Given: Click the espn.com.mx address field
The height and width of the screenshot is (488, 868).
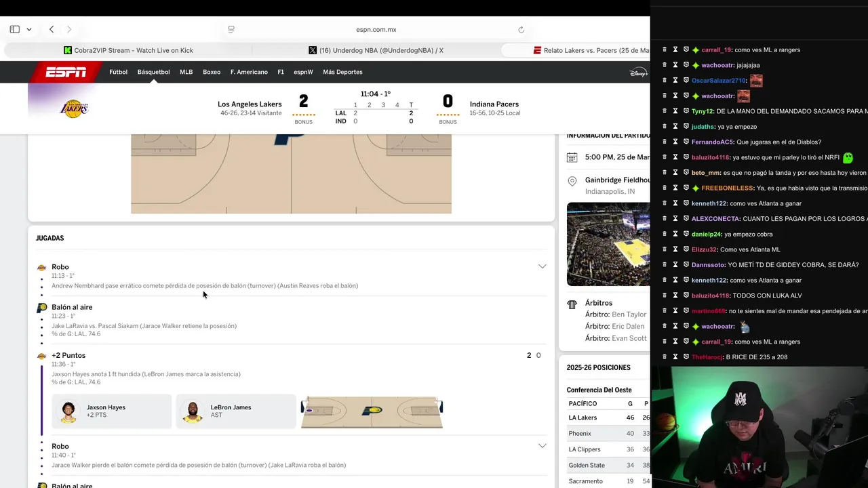Looking at the screenshot, I should click(x=376, y=29).
